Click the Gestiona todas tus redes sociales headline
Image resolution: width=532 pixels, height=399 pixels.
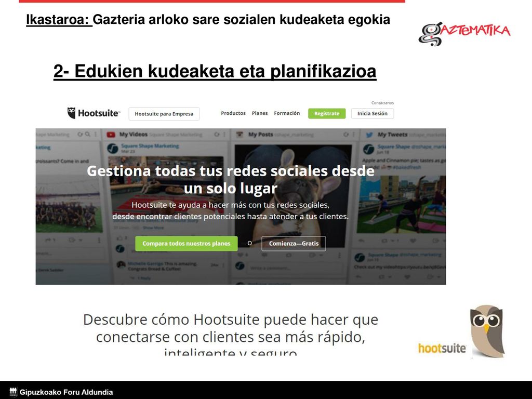[231, 179]
